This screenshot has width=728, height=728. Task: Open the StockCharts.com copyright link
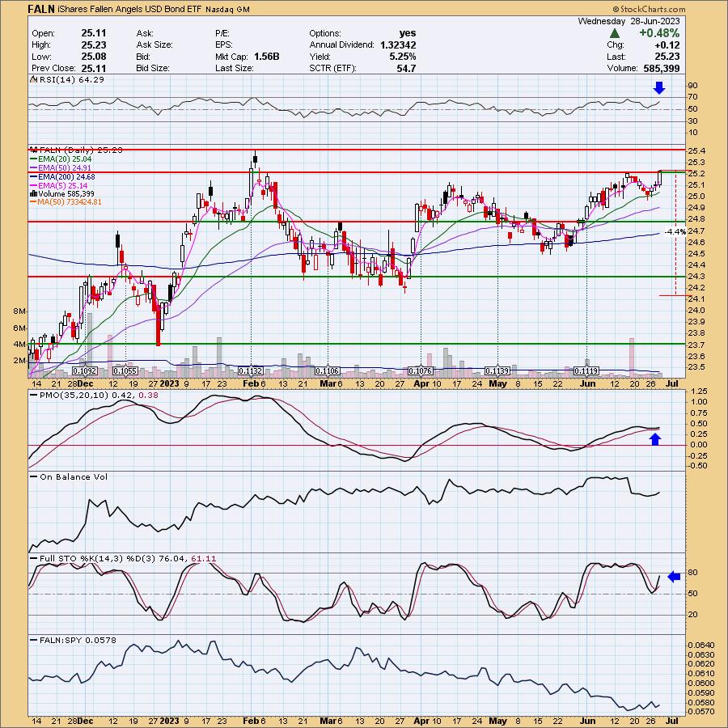(x=649, y=9)
